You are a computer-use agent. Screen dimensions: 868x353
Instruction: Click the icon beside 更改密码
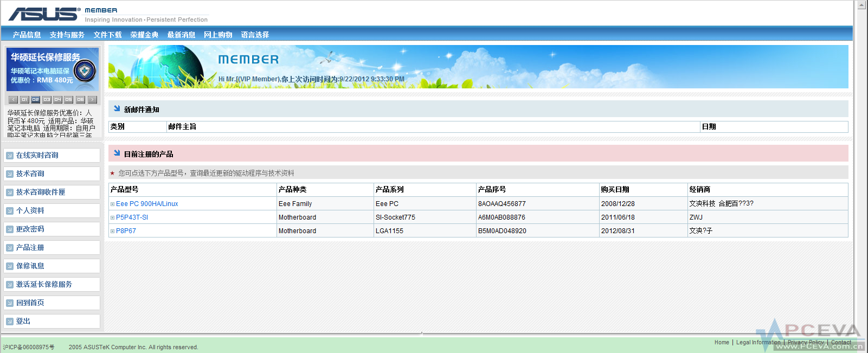click(x=10, y=229)
